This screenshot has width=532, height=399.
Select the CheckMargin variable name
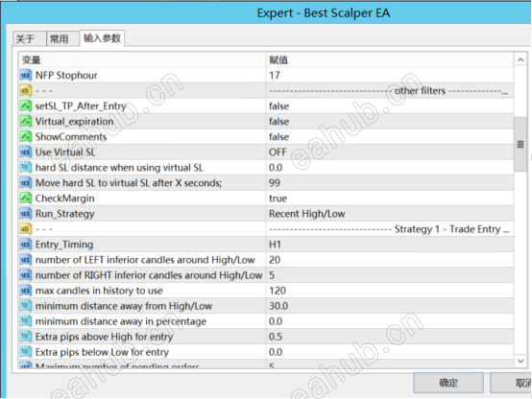[64, 199]
